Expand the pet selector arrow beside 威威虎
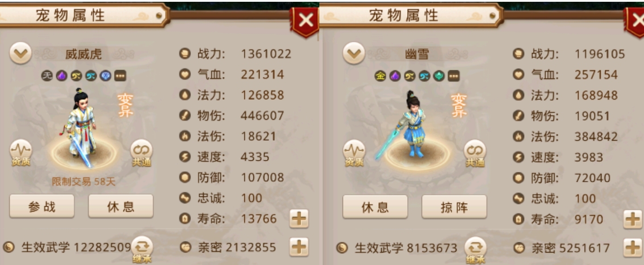644x265 pixels. tap(21, 53)
